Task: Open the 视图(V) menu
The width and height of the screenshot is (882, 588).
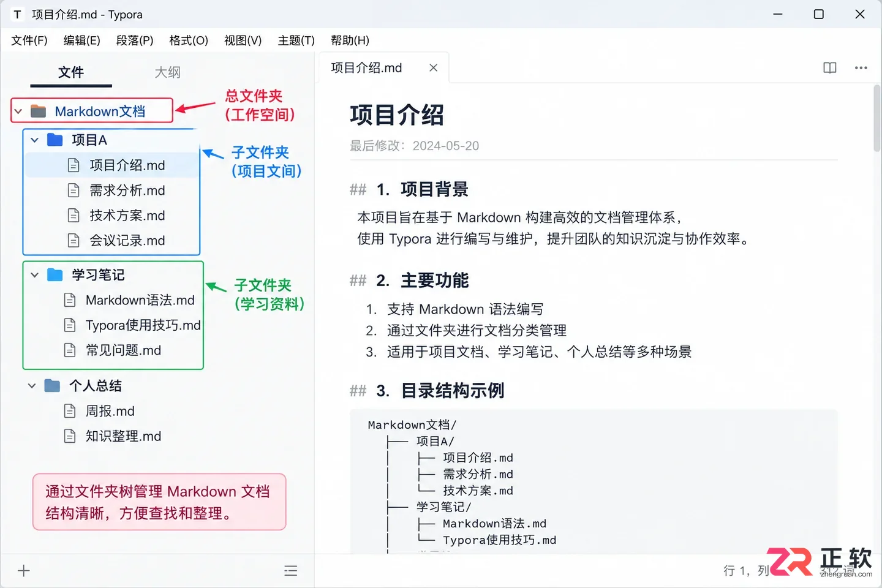Action: point(243,40)
